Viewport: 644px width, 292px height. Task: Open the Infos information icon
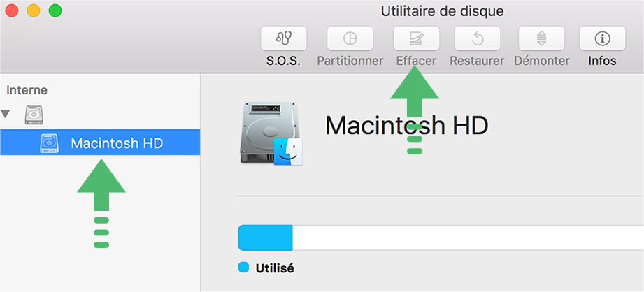pos(602,38)
